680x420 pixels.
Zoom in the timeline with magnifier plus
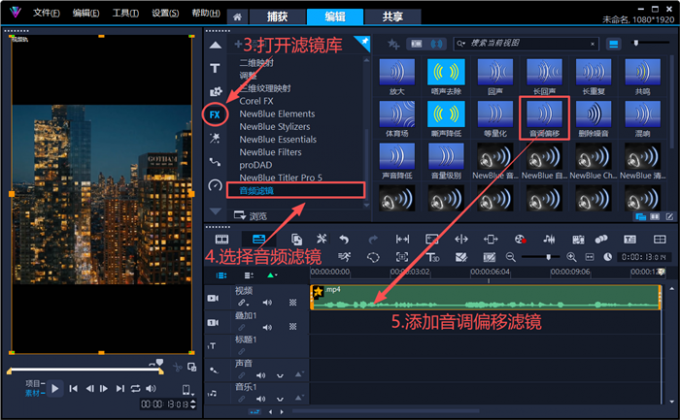pos(572,257)
